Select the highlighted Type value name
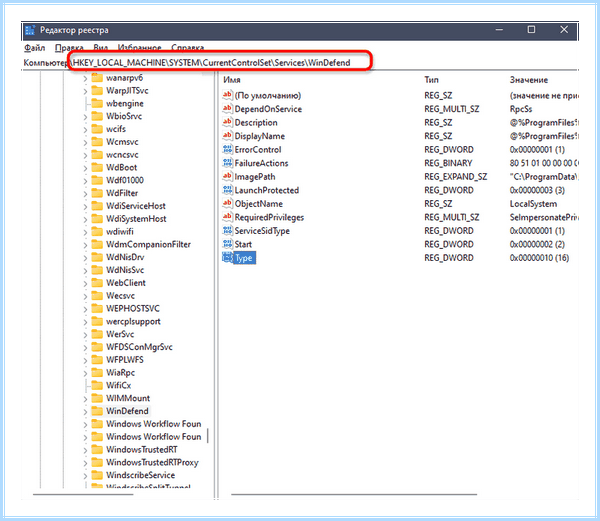The image size is (600, 521). (x=244, y=258)
